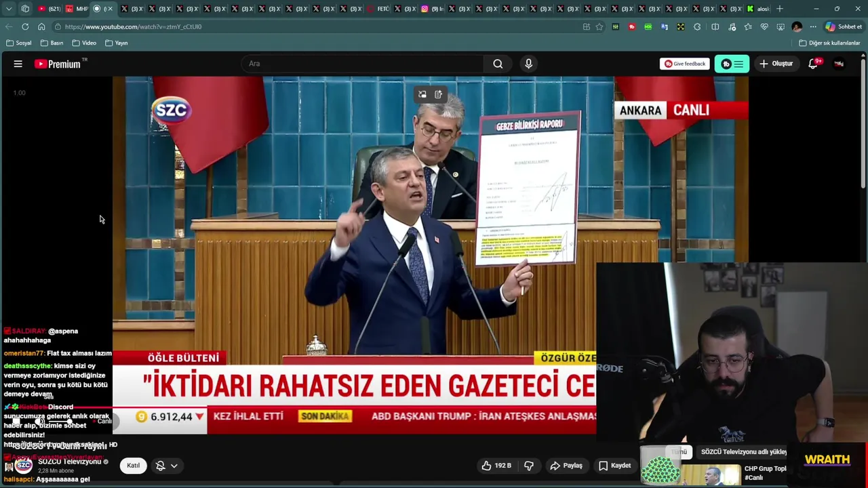Open the CHP Grup Toplantısı recommended thumbnail
868x488 pixels.
(x=712, y=474)
